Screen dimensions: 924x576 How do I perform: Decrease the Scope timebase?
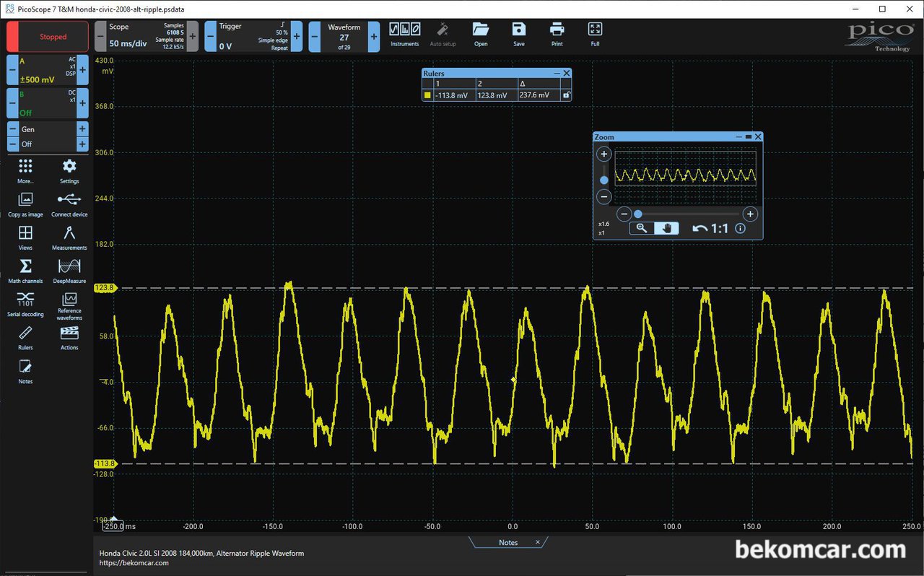(100, 36)
